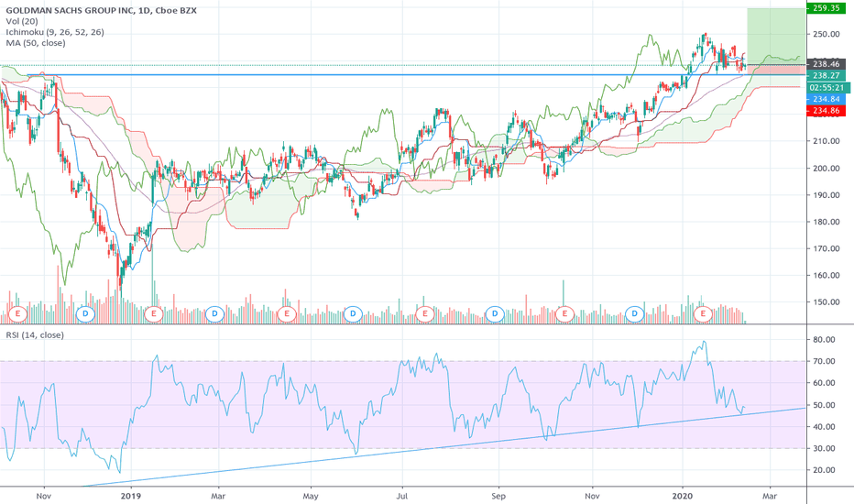
Task: Click the late August 2019 dividend D marker
Action: click(495, 313)
